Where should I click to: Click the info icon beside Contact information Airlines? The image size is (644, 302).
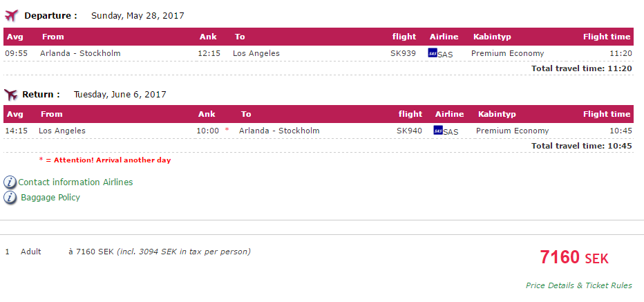(10, 182)
